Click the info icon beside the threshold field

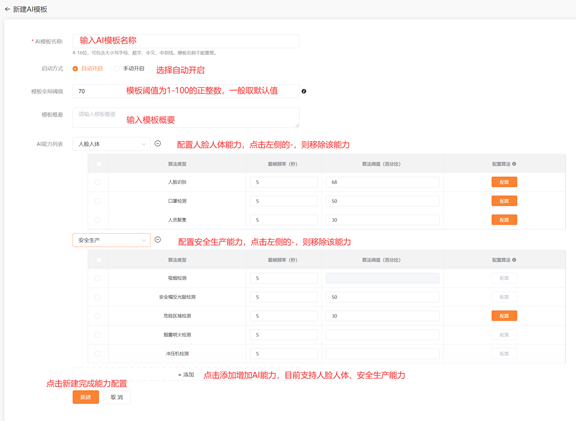tap(304, 91)
